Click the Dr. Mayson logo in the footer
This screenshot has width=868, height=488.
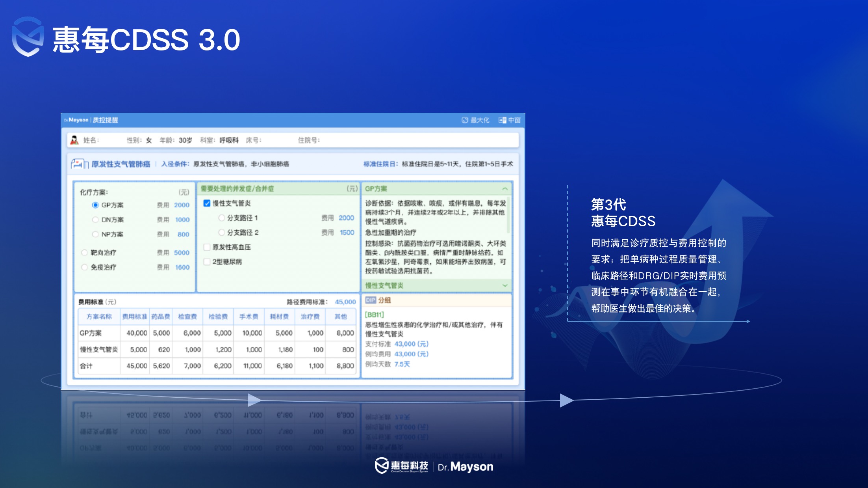tap(465, 467)
